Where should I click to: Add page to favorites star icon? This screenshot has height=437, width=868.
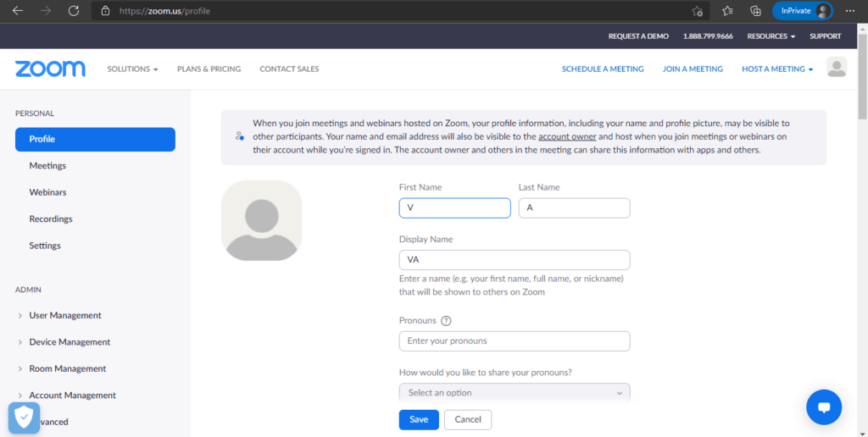697,10
